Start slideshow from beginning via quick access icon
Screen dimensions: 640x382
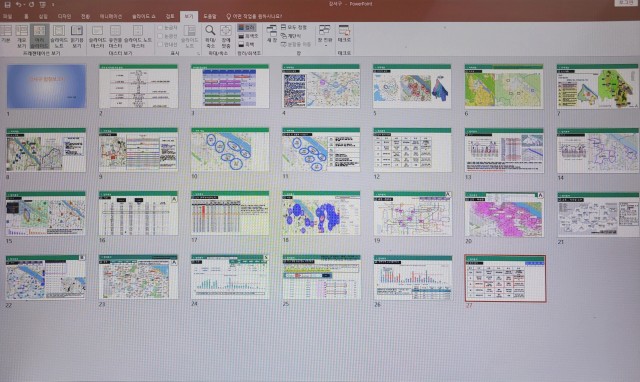pos(42,4)
